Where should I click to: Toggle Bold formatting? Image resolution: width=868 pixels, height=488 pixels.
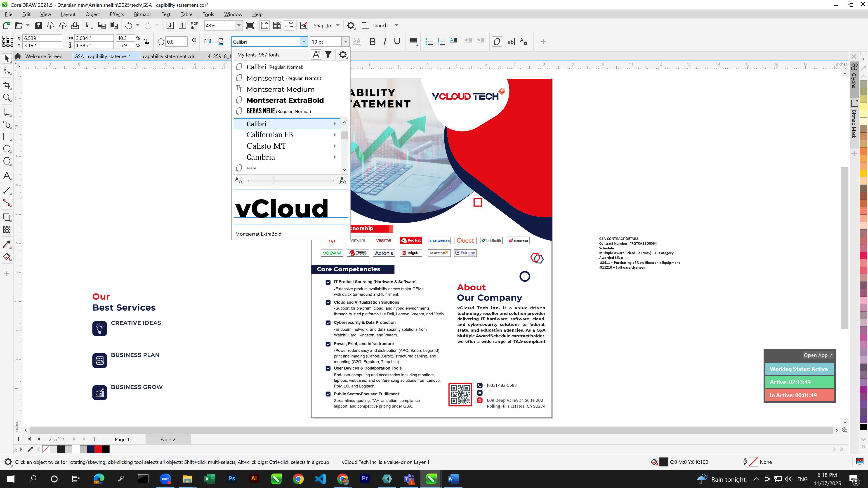click(x=372, y=42)
